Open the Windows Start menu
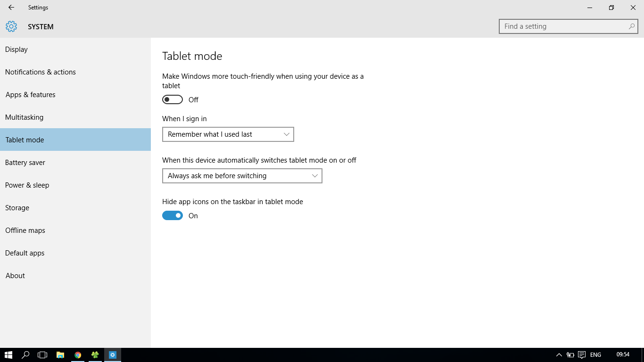The width and height of the screenshot is (644, 362). click(x=8, y=355)
